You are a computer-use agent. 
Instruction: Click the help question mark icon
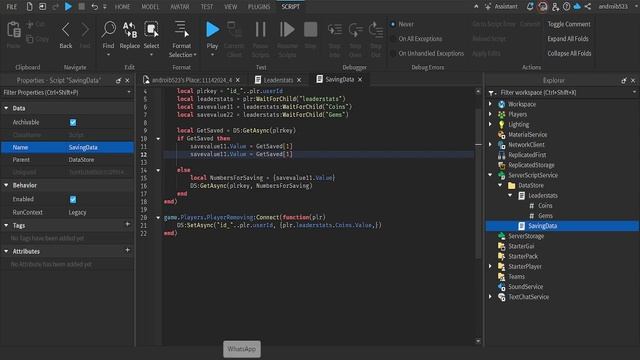click(x=567, y=7)
